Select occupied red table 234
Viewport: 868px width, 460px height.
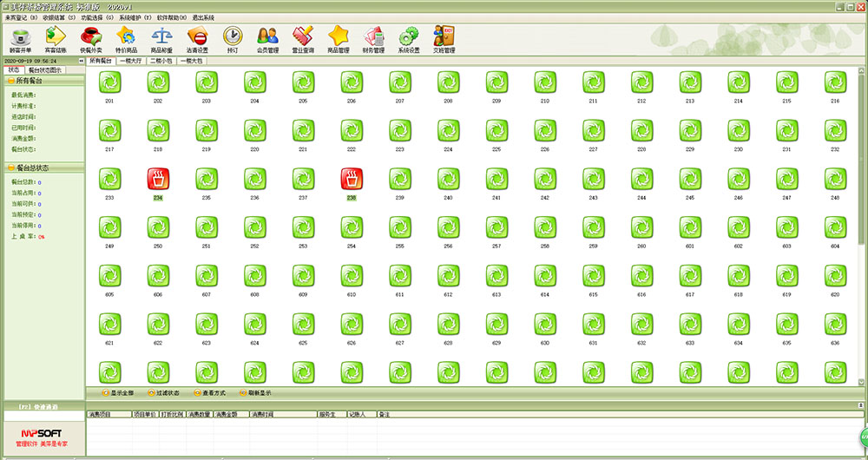(x=158, y=181)
